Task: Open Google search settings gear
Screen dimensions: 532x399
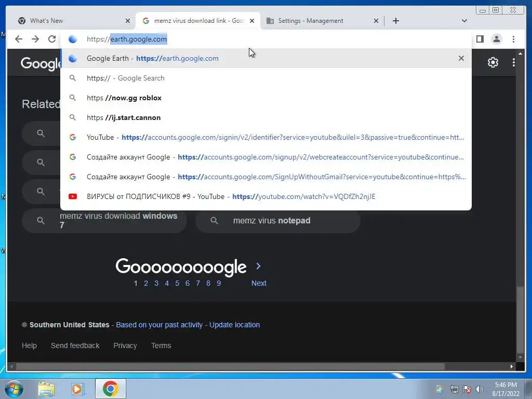Action: coord(493,62)
